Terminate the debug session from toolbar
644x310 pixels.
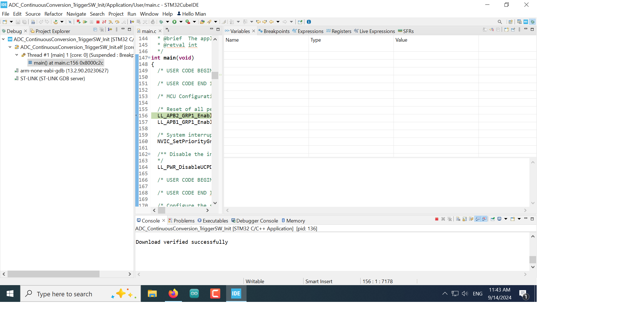pyautogui.click(x=98, y=22)
